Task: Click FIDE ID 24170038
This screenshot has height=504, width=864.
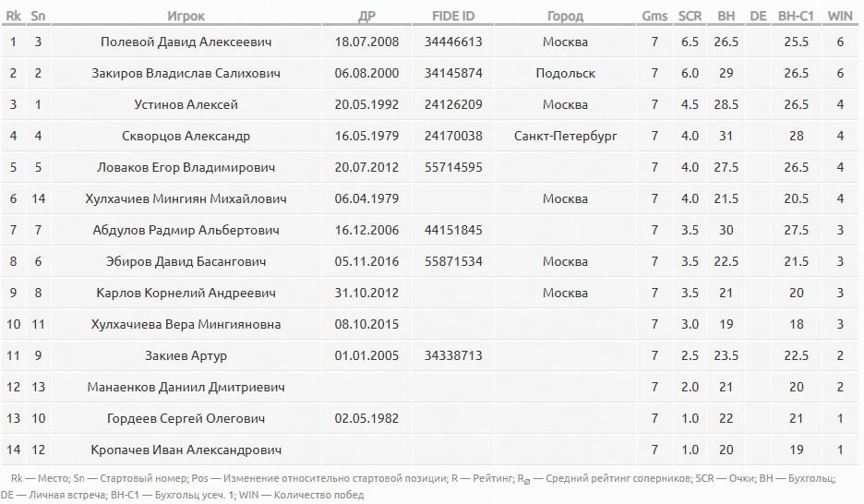Action: coord(453,136)
